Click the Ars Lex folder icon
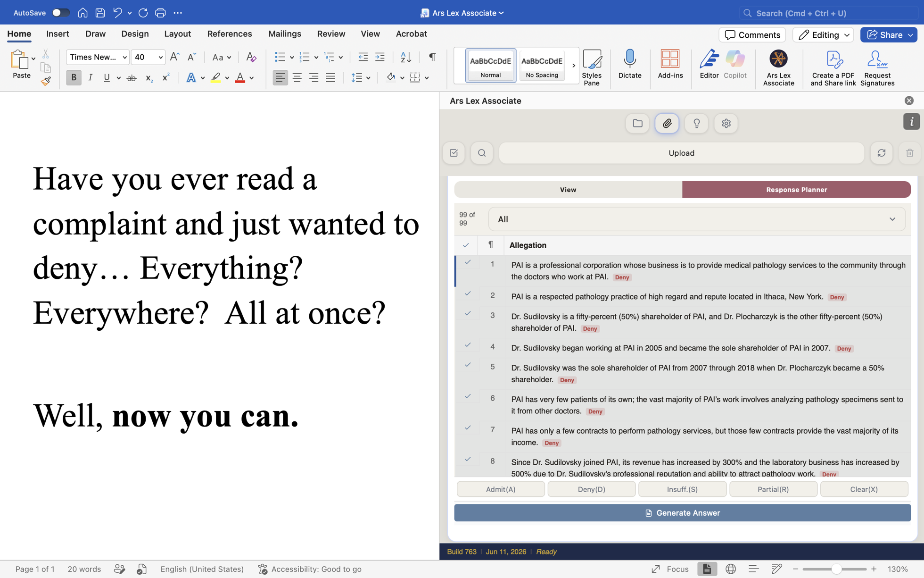 [637, 124]
